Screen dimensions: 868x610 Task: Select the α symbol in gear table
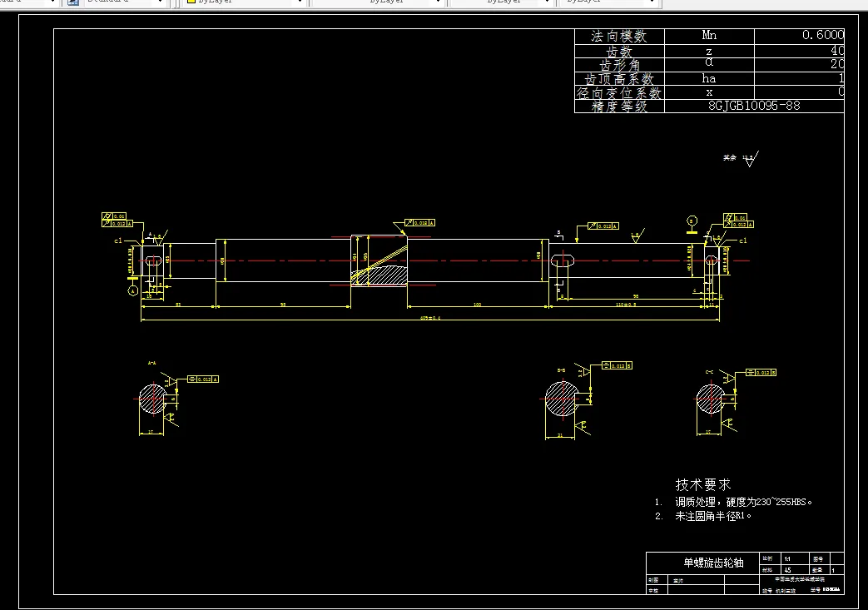pyautogui.click(x=709, y=62)
